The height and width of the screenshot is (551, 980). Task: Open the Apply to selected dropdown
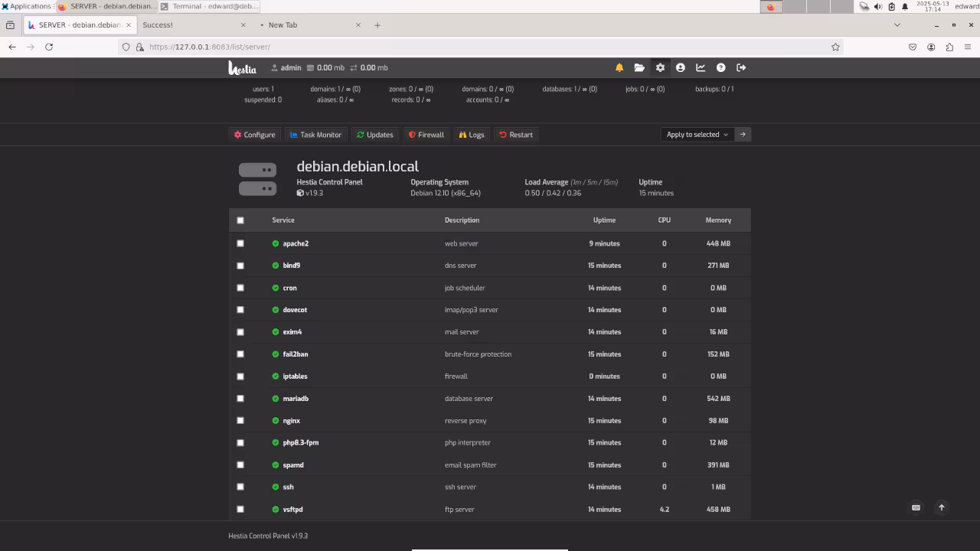697,135
